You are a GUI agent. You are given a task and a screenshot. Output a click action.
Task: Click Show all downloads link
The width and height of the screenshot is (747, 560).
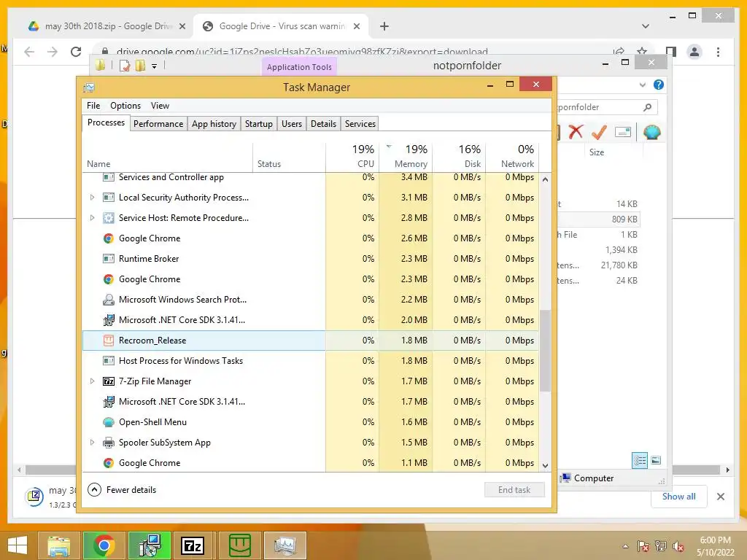[x=678, y=496]
